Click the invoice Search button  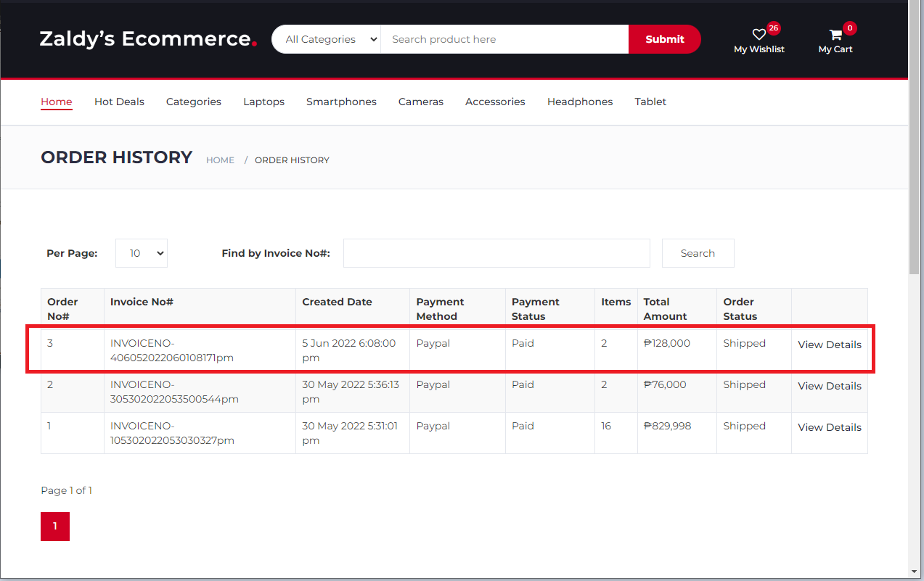698,253
